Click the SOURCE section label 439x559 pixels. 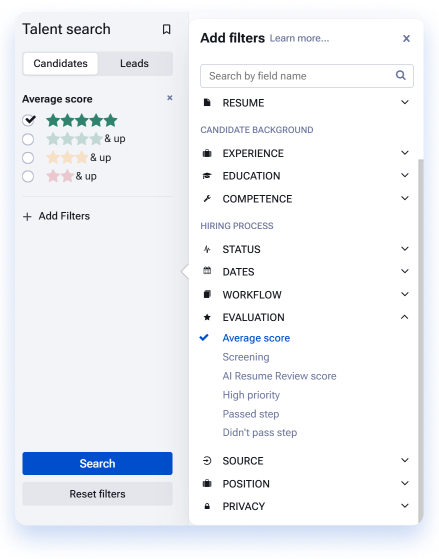[243, 461]
